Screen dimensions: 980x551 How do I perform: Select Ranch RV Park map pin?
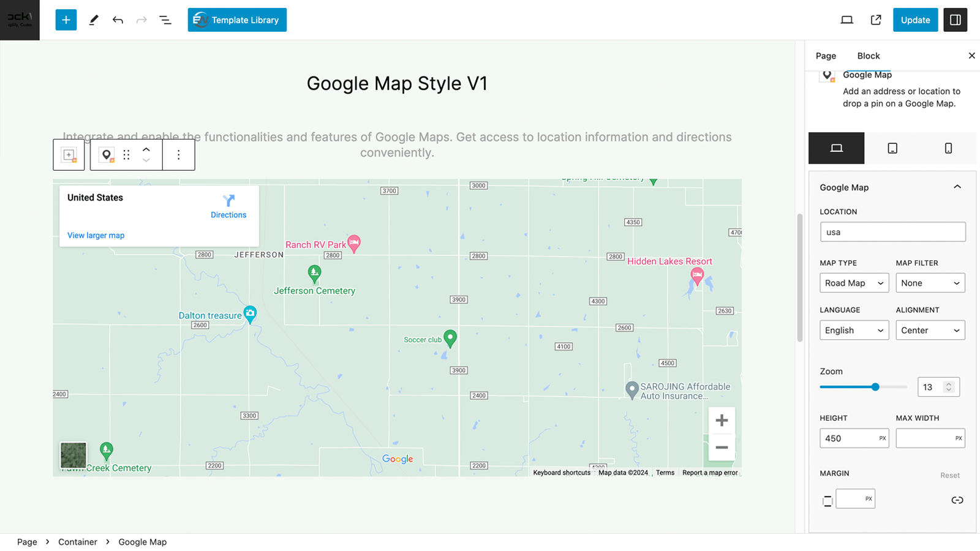click(x=353, y=243)
